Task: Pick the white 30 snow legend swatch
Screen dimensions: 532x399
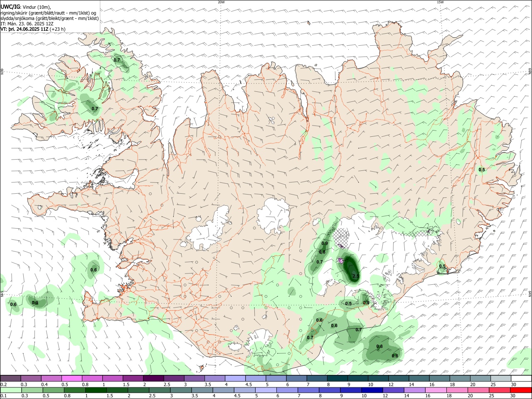Action: tap(521, 378)
